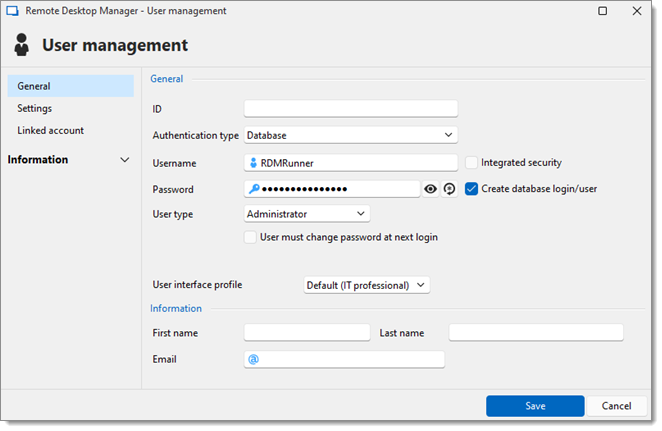Open the User type Administrator dropdown

coord(307,214)
